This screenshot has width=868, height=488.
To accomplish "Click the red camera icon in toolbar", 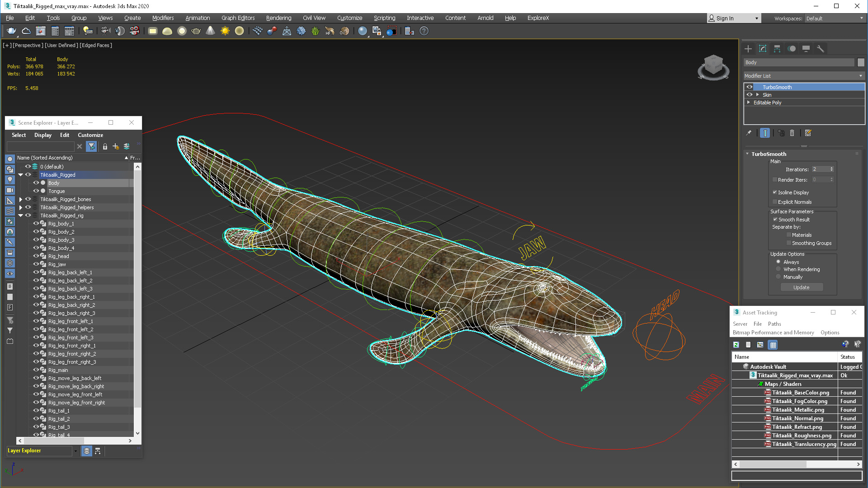I will click(134, 31).
